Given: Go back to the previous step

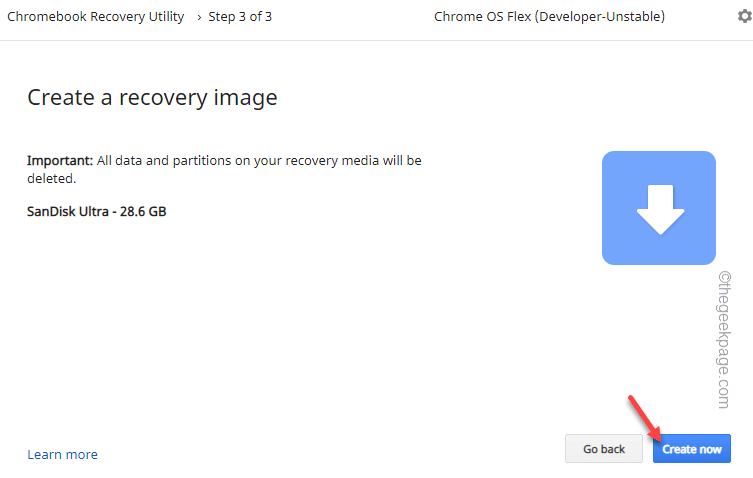Looking at the screenshot, I should pyautogui.click(x=604, y=449).
